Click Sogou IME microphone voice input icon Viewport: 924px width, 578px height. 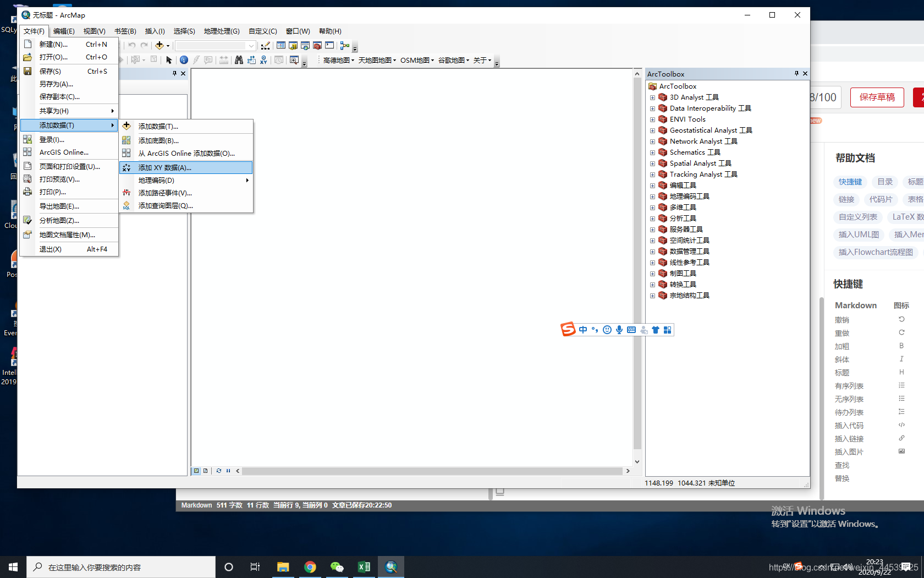coord(619,330)
